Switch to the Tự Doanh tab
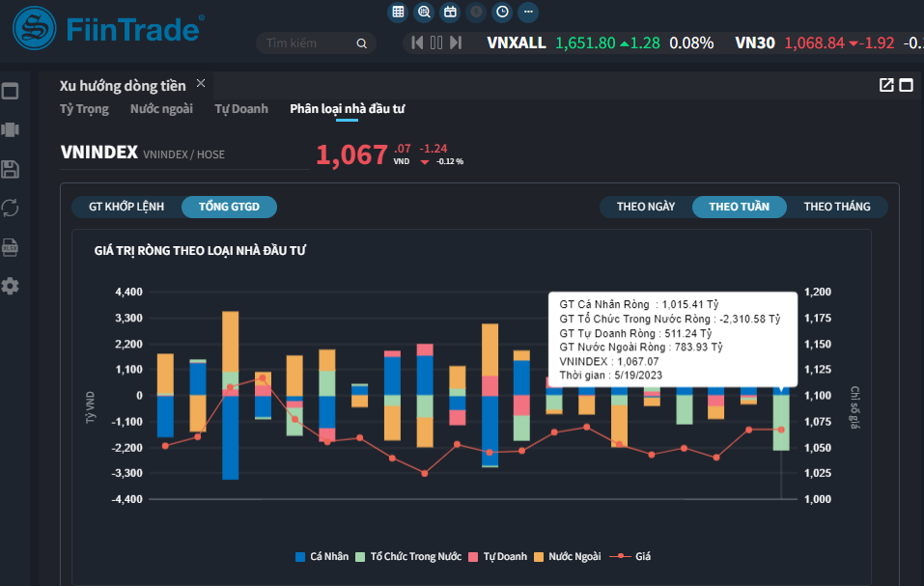Image resolution: width=924 pixels, height=586 pixels. (241, 109)
